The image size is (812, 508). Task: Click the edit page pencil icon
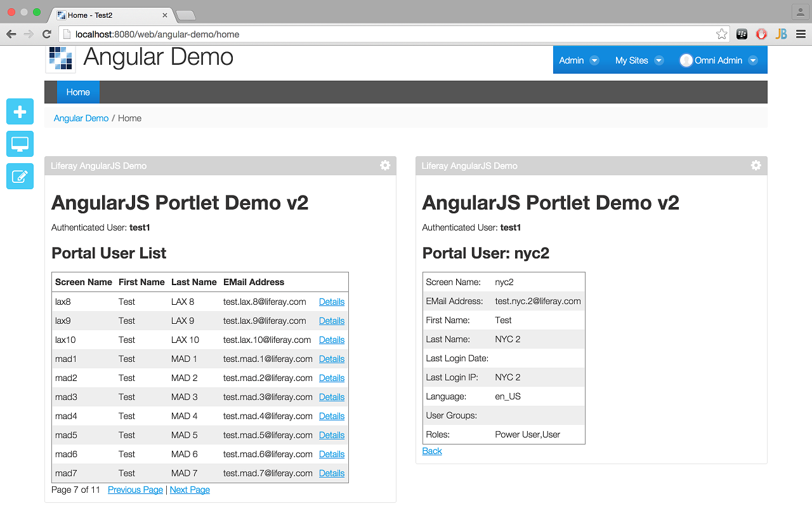(x=20, y=176)
